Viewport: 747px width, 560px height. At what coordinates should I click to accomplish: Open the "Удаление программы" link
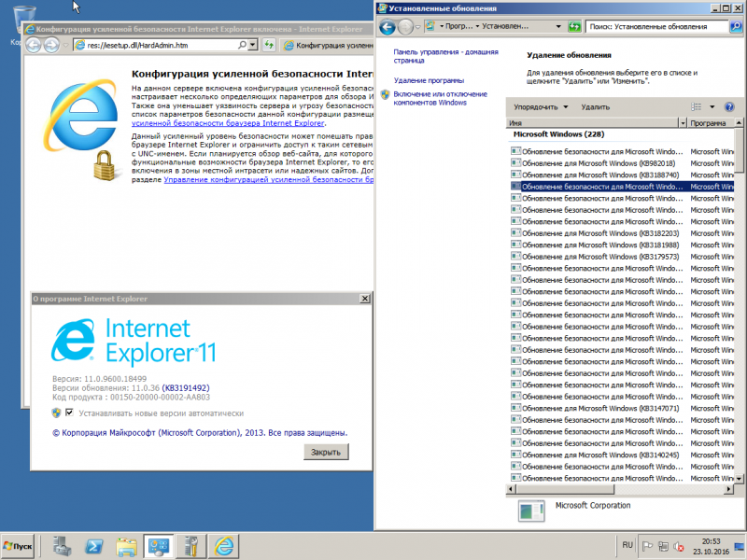[429, 80]
